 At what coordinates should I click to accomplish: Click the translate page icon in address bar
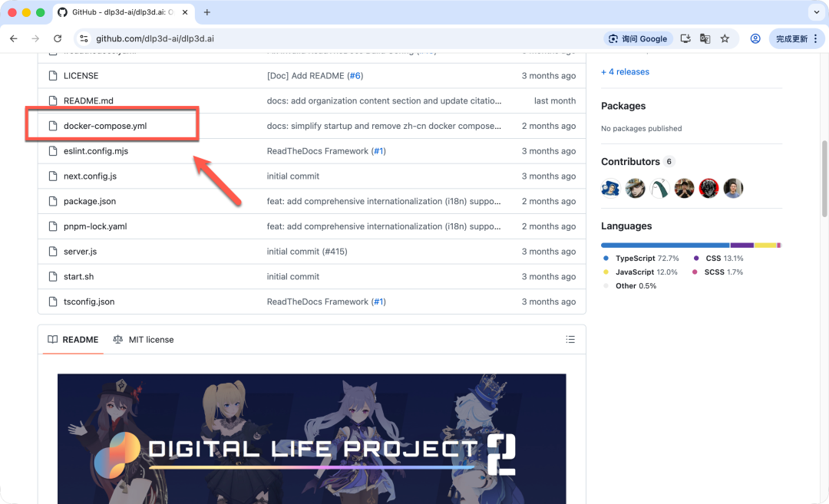click(x=705, y=38)
